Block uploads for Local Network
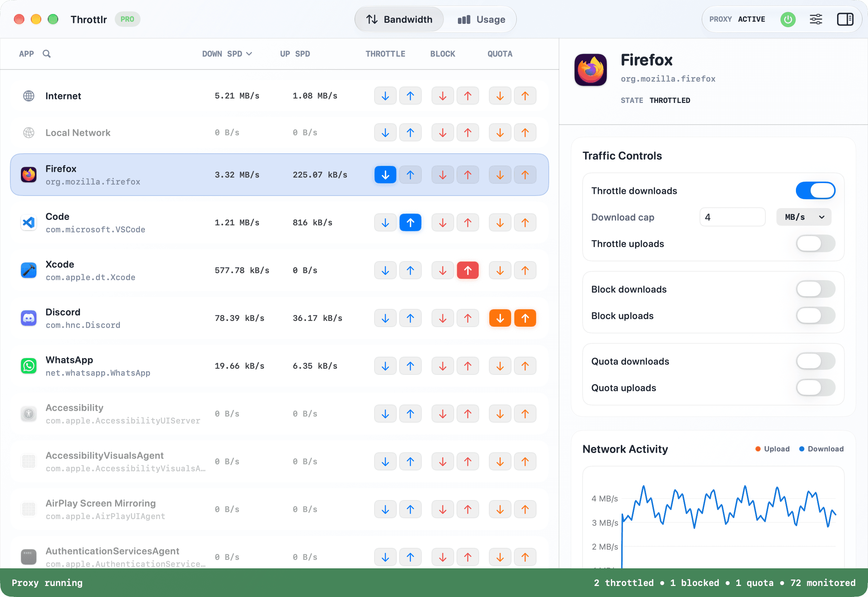The image size is (868, 597). 467,132
